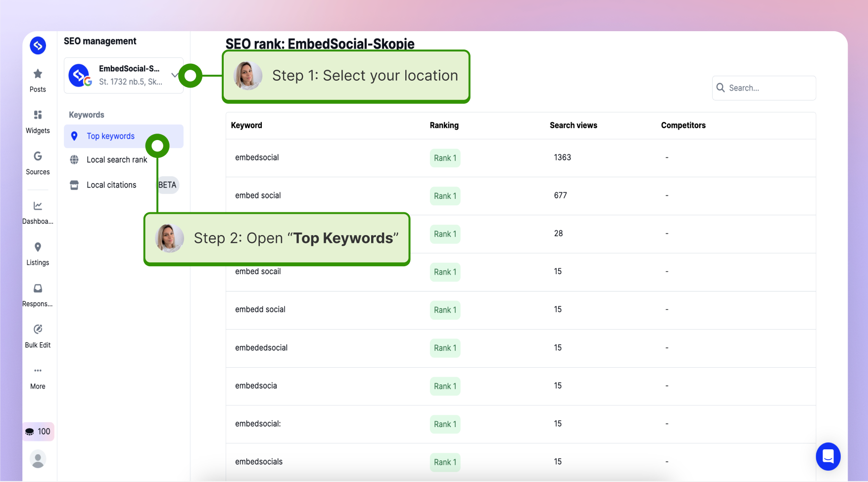Click the EmbedSocial logo at top
This screenshot has width=868, height=482.
pos(38,46)
